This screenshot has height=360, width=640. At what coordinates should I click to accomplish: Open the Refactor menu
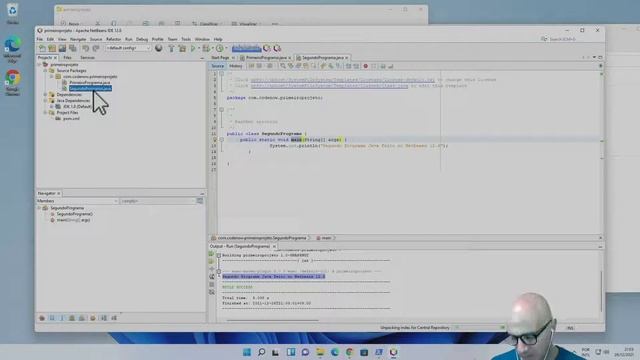113,39
